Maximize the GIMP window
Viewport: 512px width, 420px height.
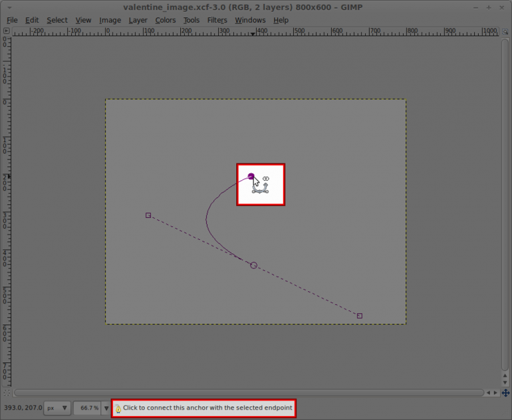point(489,8)
